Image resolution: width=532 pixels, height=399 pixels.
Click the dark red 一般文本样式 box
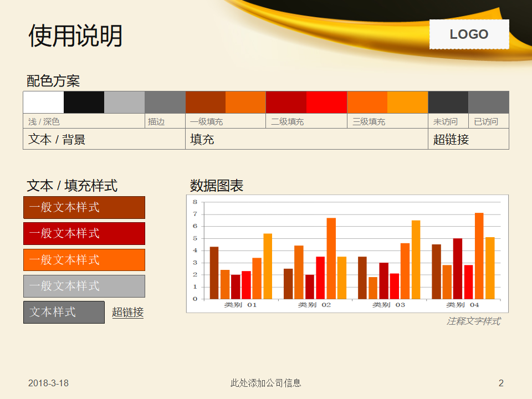pos(84,233)
